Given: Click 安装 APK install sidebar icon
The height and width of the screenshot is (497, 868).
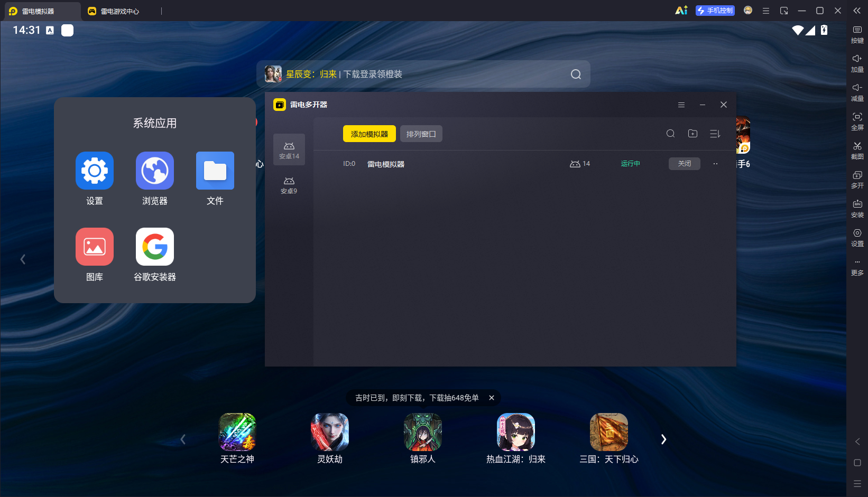Looking at the screenshot, I should click(857, 209).
